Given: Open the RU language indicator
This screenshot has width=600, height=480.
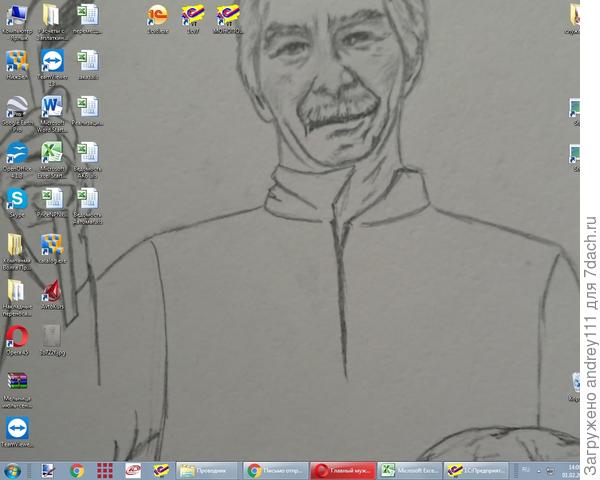Looking at the screenshot, I should coord(526,469).
